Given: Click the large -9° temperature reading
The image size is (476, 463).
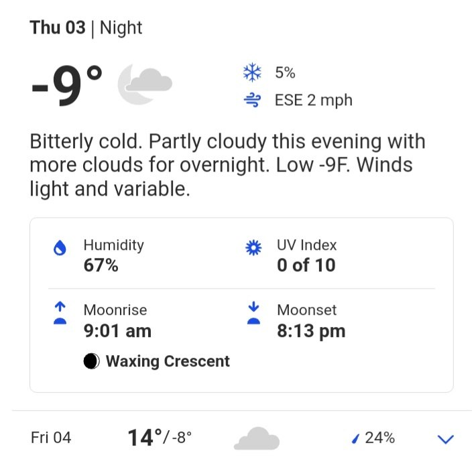Looking at the screenshot, I should [x=67, y=86].
